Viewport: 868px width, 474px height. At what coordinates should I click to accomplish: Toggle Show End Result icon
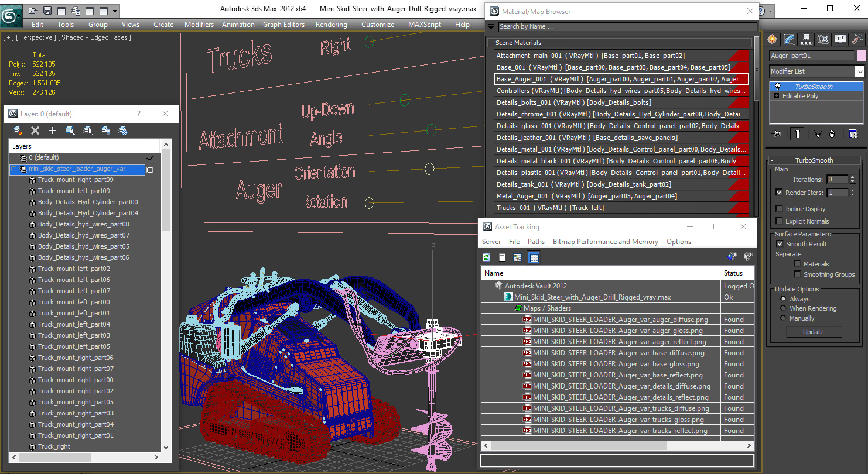click(798, 134)
